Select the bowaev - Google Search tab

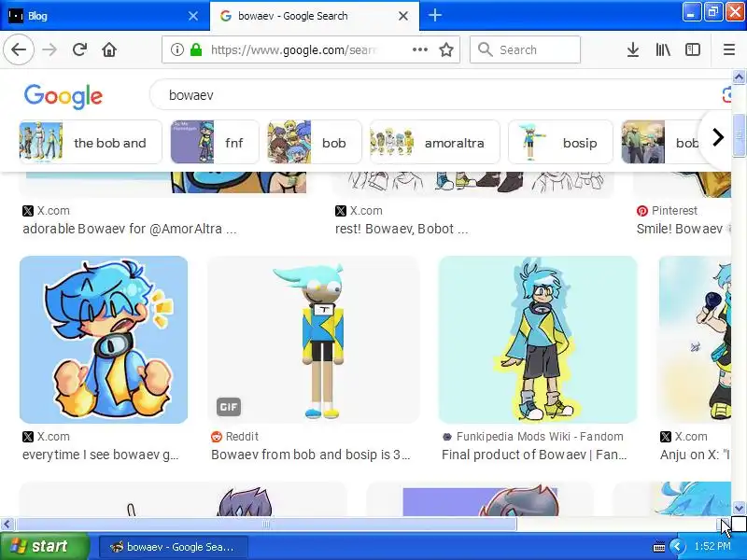[x=315, y=16]
